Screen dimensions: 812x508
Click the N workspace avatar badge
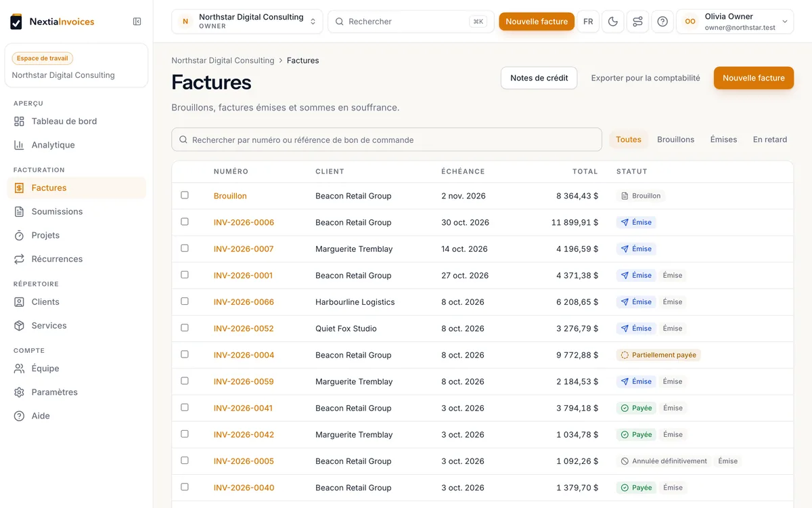[x=185, y=22]
